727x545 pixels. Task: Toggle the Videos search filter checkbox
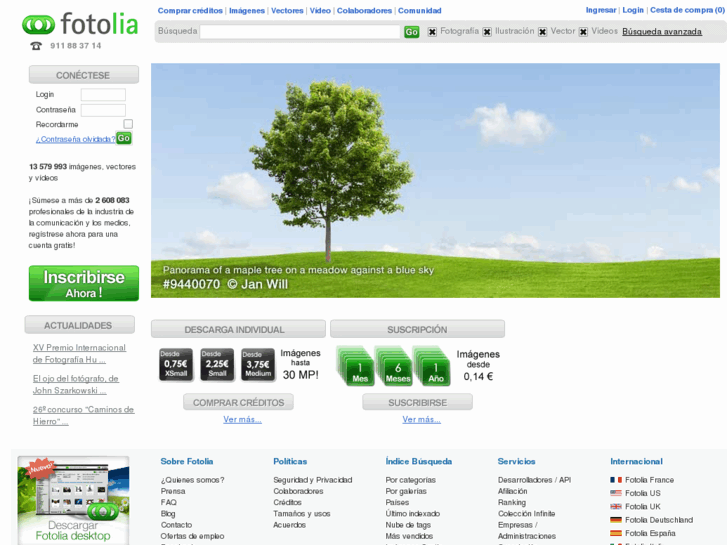[583, 32]
